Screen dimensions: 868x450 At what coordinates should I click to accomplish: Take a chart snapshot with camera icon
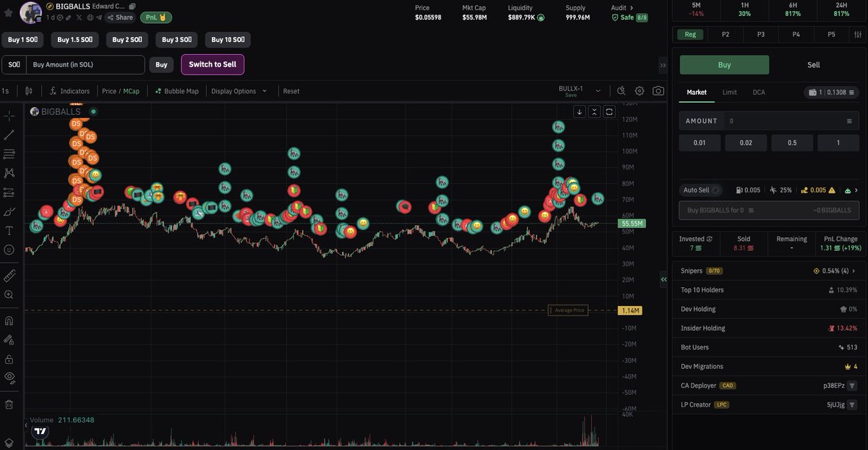[x=658, y=91]
